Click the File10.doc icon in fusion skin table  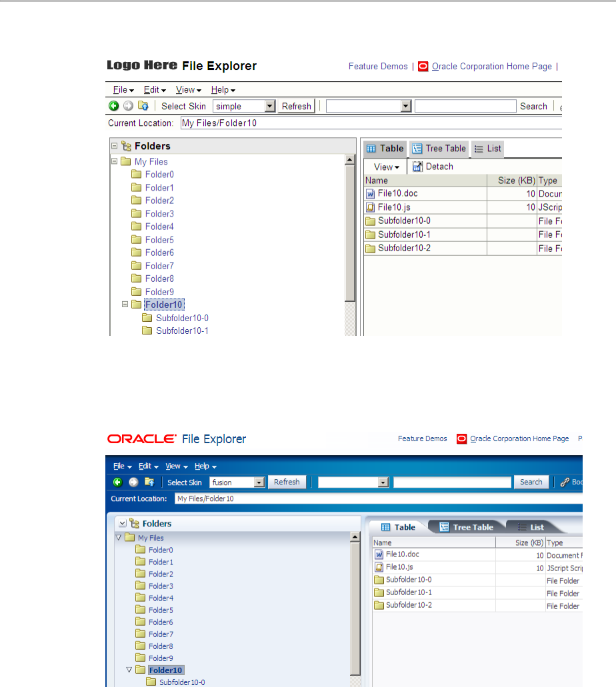pyautogui.click(x=379, y=554)
